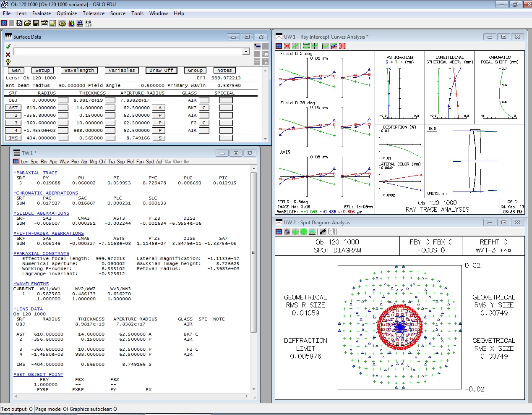Screen dimensions: 532x415
Task: Open the AST aperture A options button
Action: coord(159,108)
